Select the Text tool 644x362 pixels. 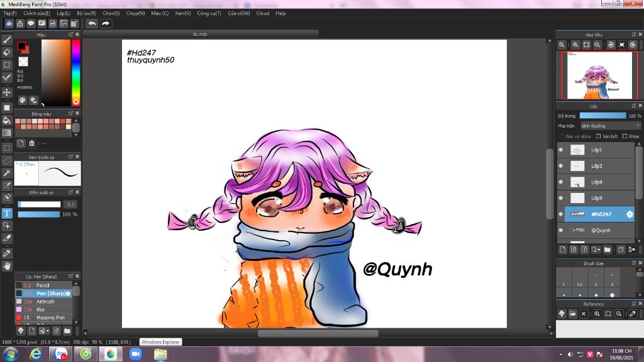(6, 213)
